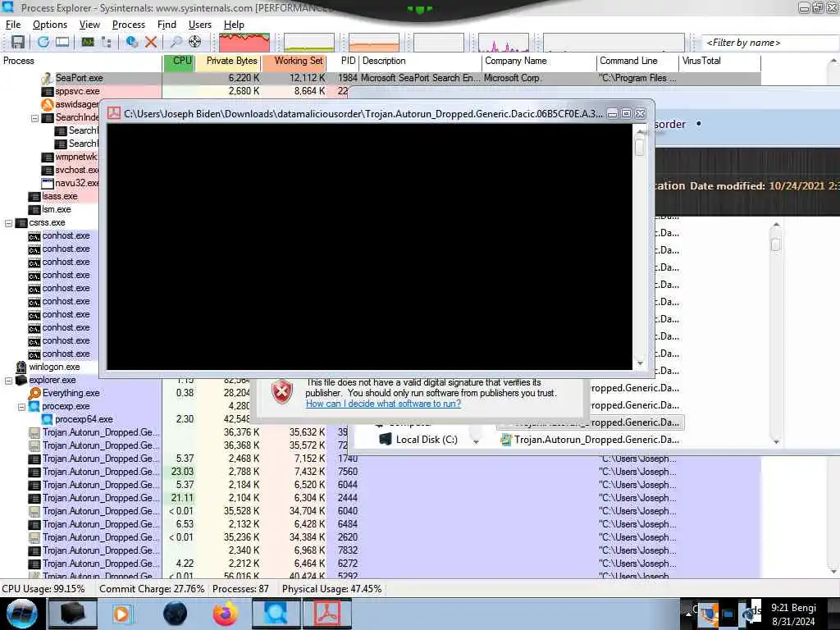This screenshot has width=840, height=630.
Task: Click the red shield warning icon in security dialog
Action: [282, 392]
